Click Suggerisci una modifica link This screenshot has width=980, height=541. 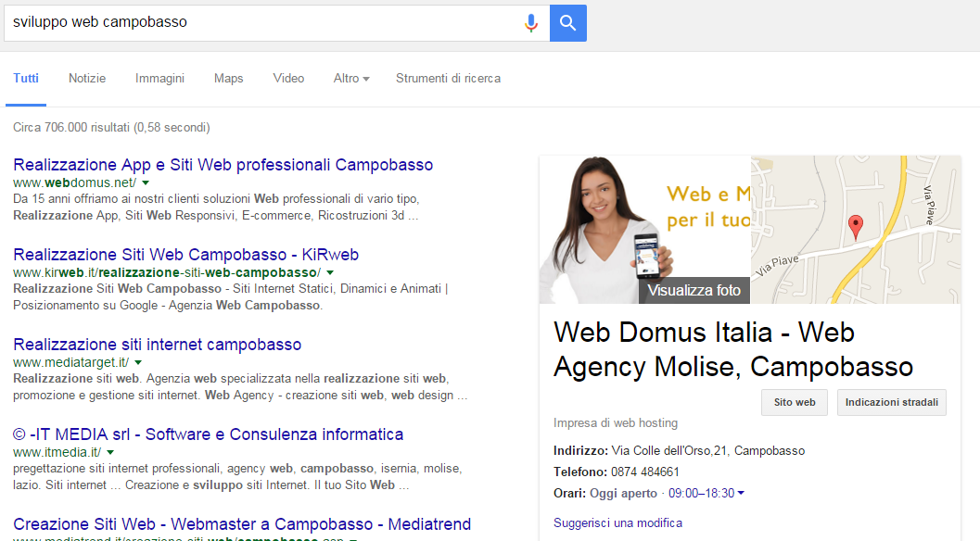[617, 522]
